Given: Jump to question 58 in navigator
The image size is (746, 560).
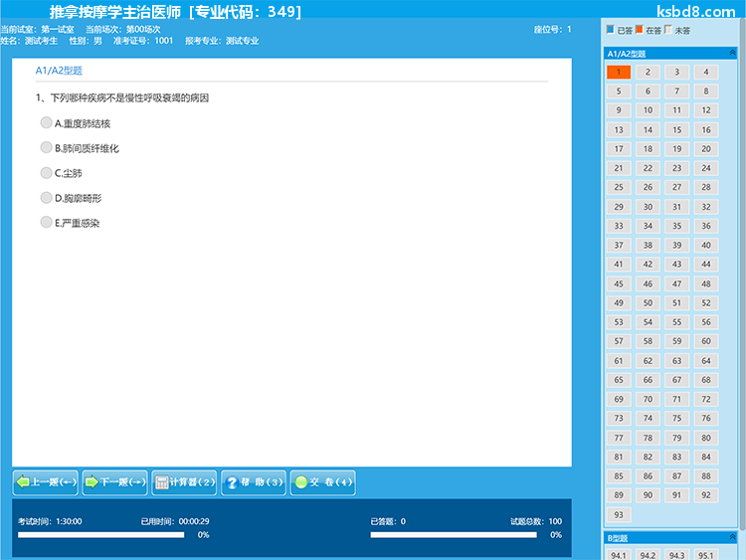Looking at the screenshot, I should (648, 341).
